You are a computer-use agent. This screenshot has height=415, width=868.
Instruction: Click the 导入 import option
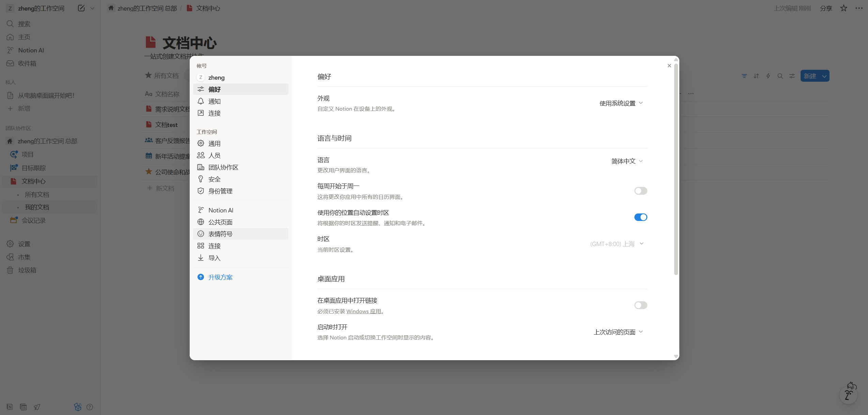(214, 258)
